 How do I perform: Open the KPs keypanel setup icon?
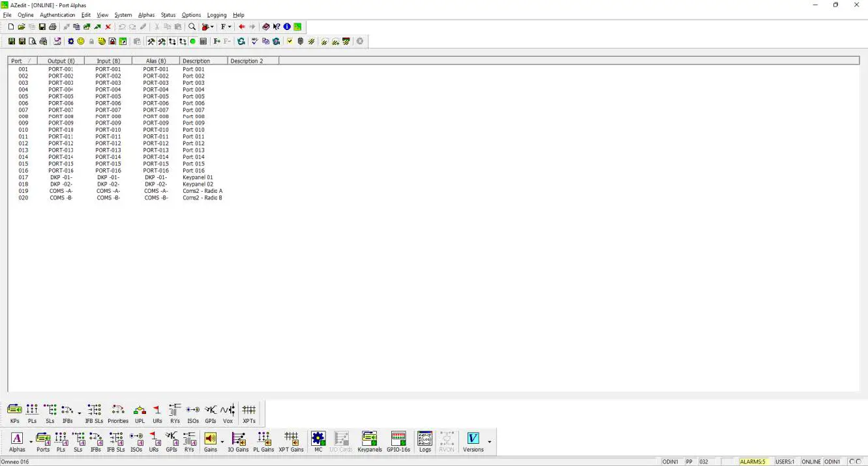pos(14,413)
